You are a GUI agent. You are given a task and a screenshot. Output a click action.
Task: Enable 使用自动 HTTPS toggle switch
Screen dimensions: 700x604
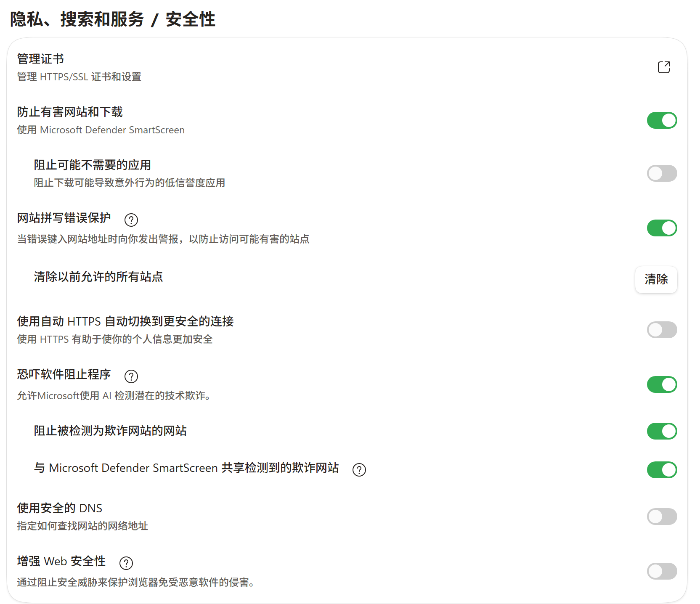pos(662,330)
